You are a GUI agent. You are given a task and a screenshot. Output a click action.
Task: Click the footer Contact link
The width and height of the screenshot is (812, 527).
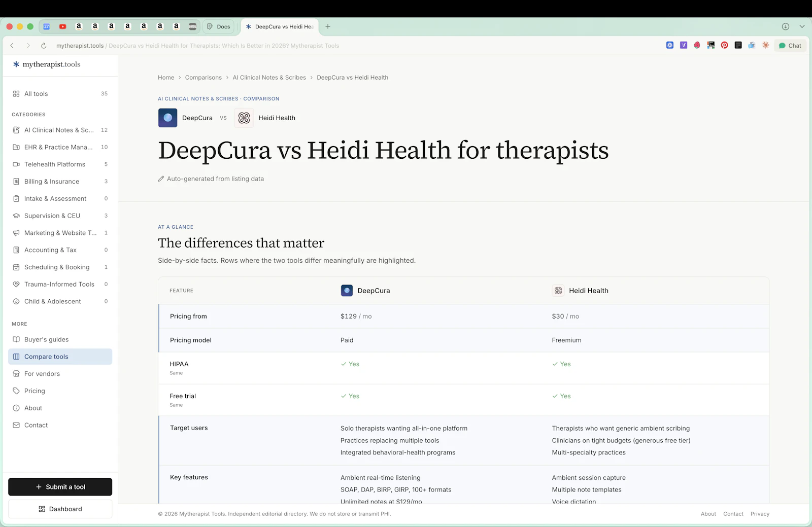click(x=733, y=514)
